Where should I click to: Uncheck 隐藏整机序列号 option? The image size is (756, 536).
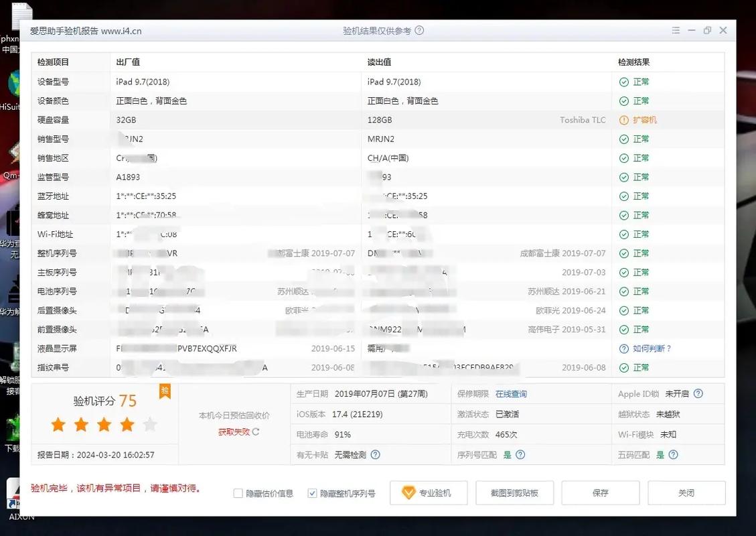pyautogui.click(x=311, y=492)
